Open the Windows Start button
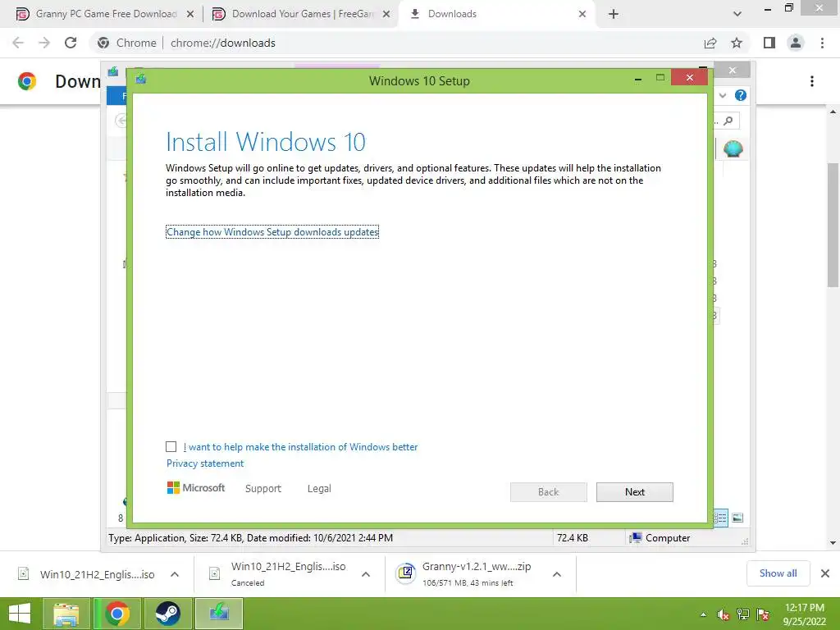The height and width of the screenshot is (630, 840). click(x=20, y=614)
